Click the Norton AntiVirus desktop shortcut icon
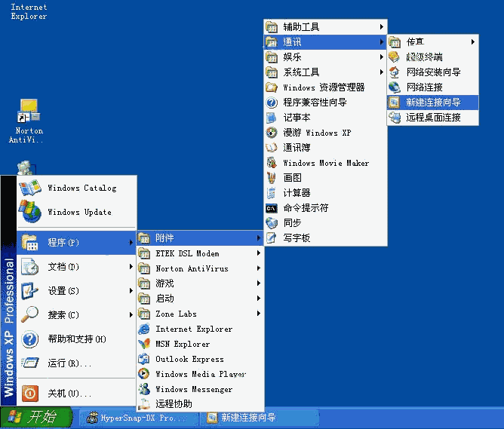 click(29, 111)
